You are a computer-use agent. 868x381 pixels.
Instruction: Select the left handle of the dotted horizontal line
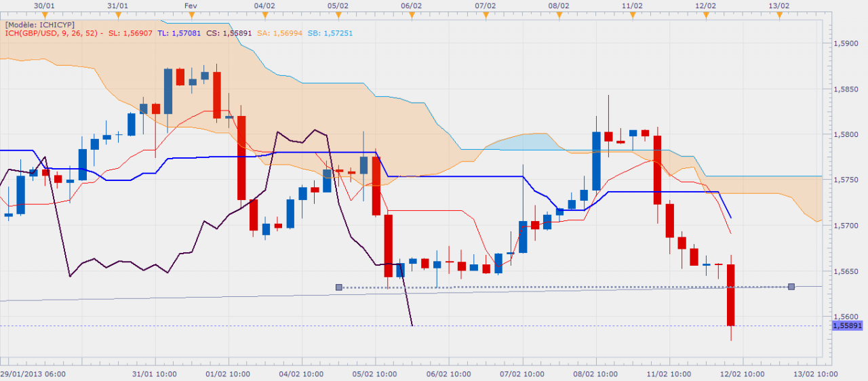click(x=339, y=287)
